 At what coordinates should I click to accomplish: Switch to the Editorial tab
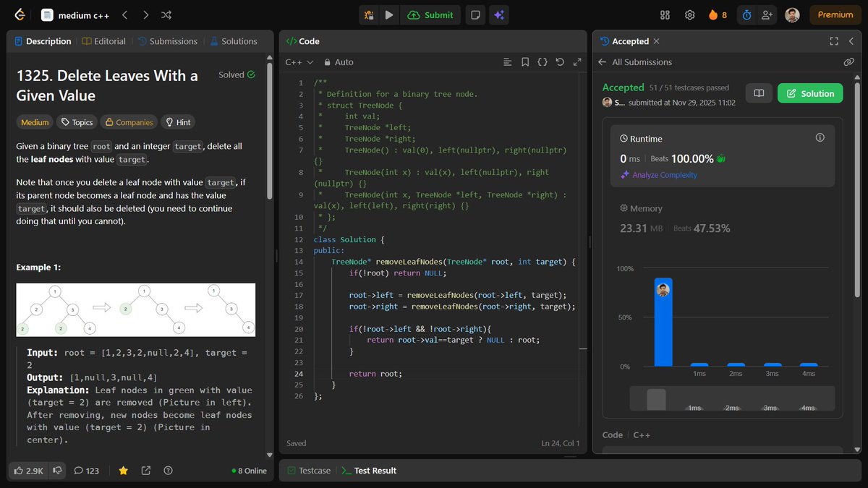[x=103, y=41]
